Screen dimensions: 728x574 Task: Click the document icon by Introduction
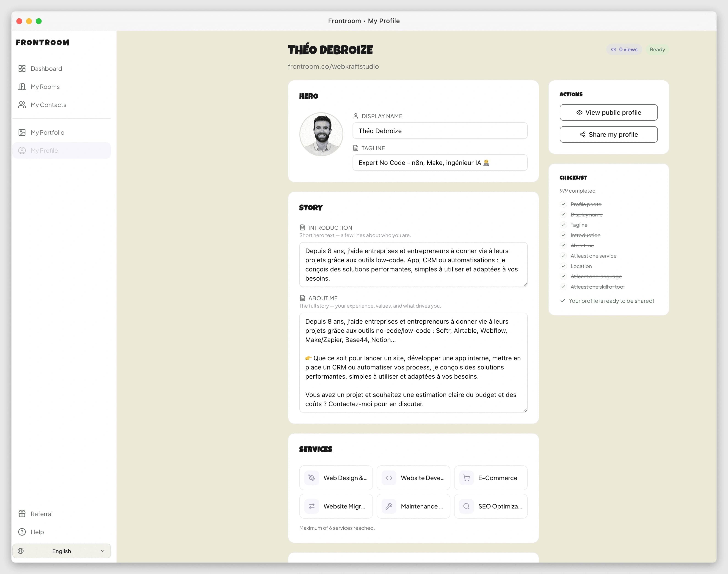(x=303, y=227)
